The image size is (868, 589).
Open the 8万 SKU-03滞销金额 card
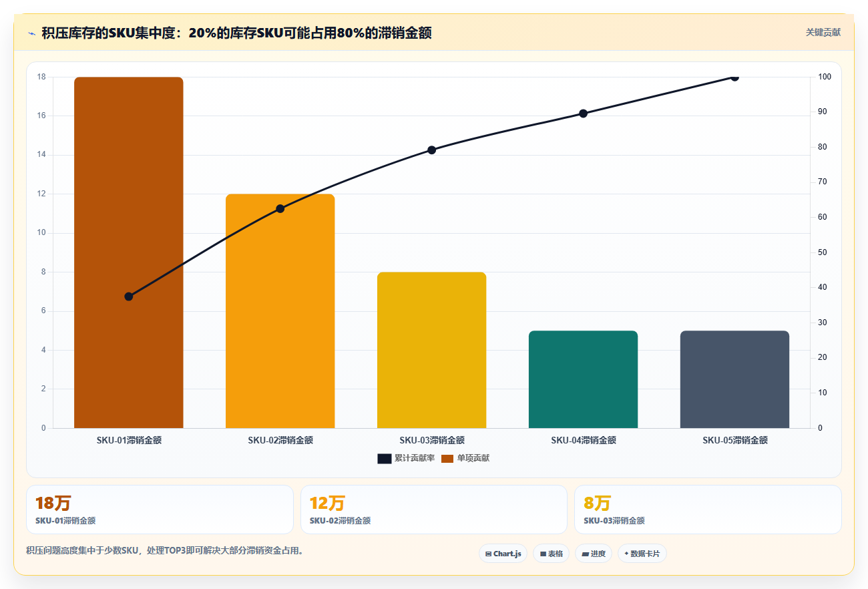(x=708, y=510)
